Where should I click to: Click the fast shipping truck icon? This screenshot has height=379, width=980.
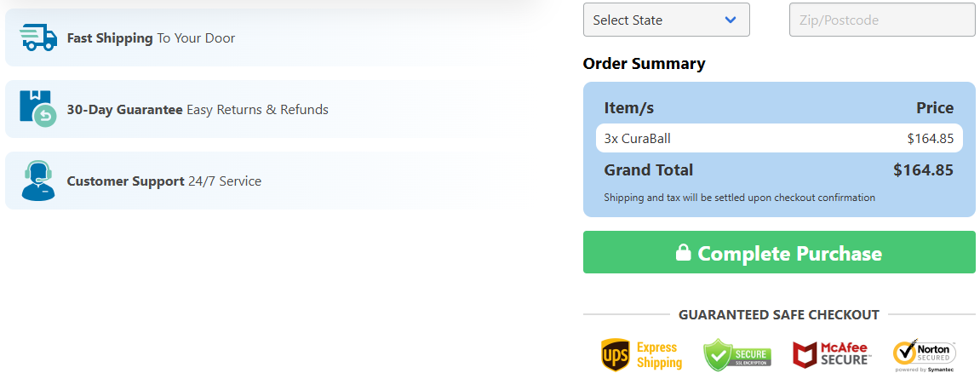38,37
